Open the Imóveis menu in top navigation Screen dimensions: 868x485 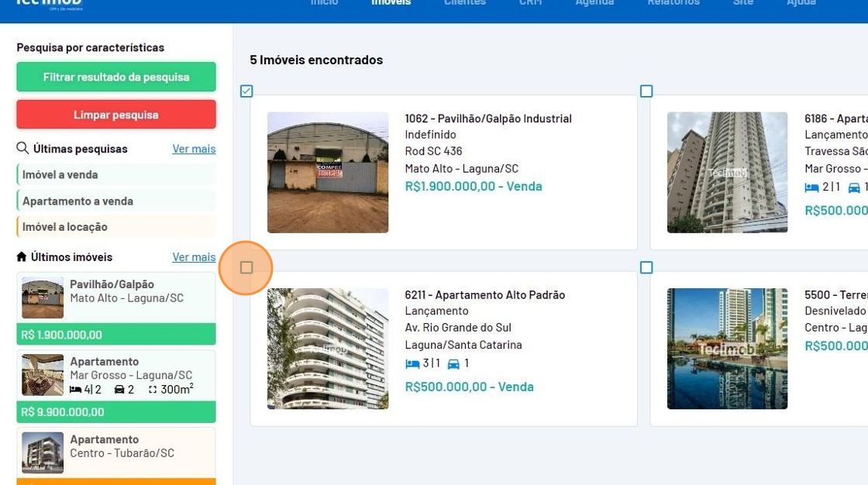coord(391,3)
